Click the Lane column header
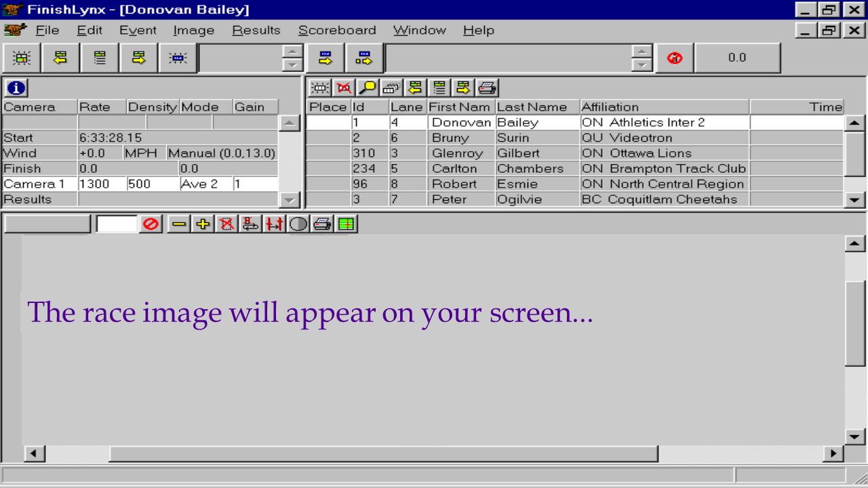Screen dimensions: 868x488 [408, 107]
